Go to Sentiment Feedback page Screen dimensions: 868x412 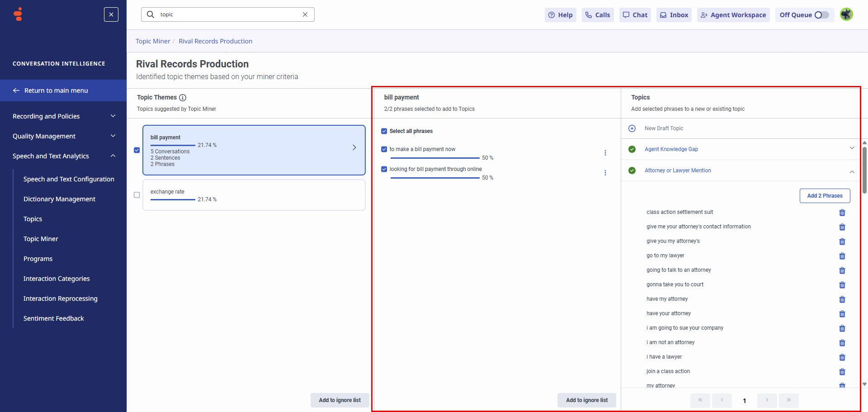[53, 318]
